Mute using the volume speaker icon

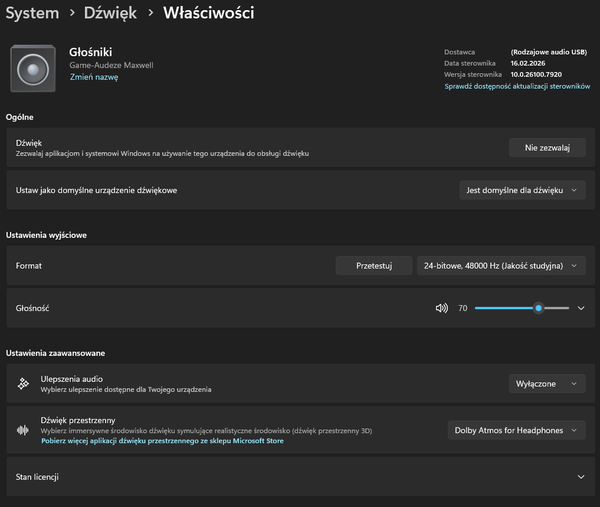click(442, 308)
